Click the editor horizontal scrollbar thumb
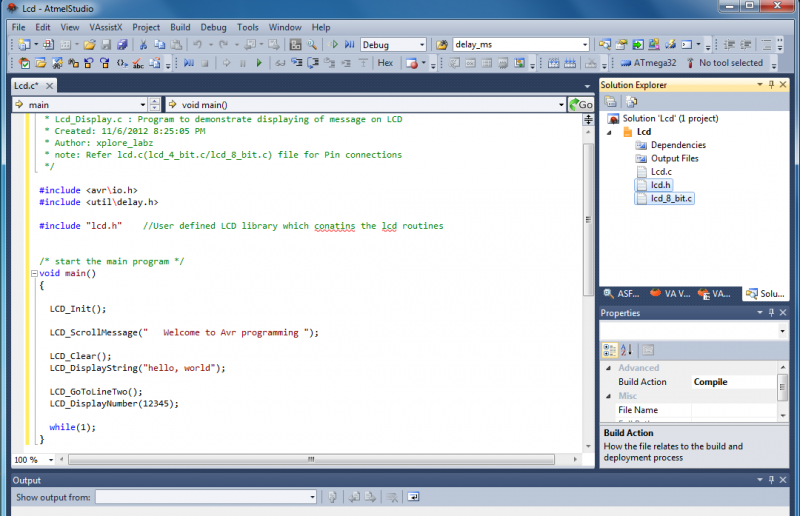This screenshot has height=516, width=800. [x=311, y=459]
